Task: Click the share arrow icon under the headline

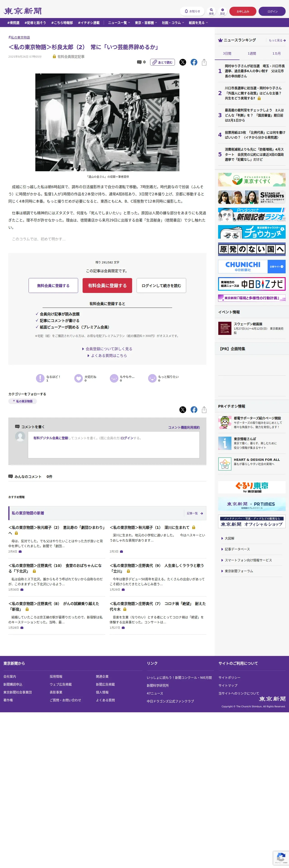Action: [204, 62]
